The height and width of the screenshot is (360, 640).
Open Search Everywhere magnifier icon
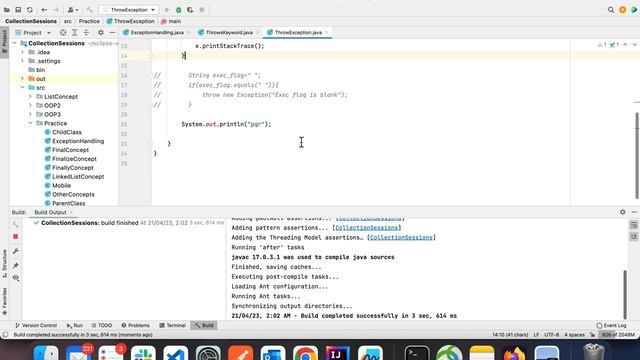[x=611, y=10]
